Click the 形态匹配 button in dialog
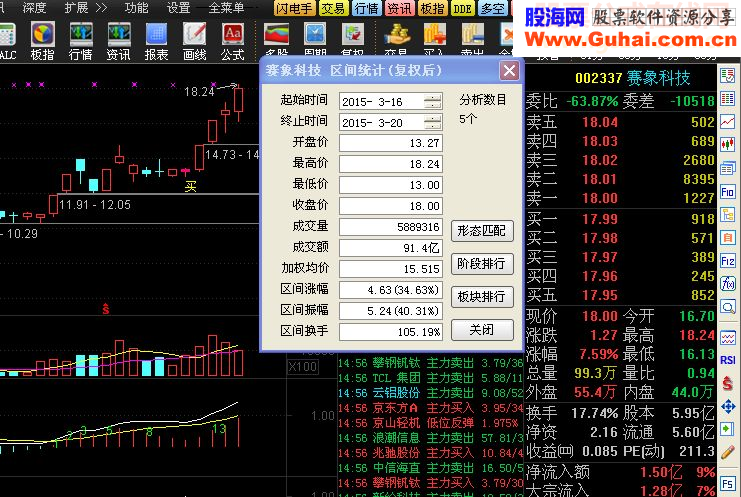741x497 pixels. pos(482,231)
